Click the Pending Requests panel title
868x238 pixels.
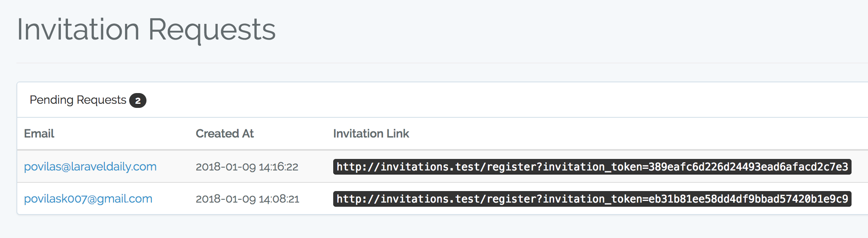tap(78, 100)
